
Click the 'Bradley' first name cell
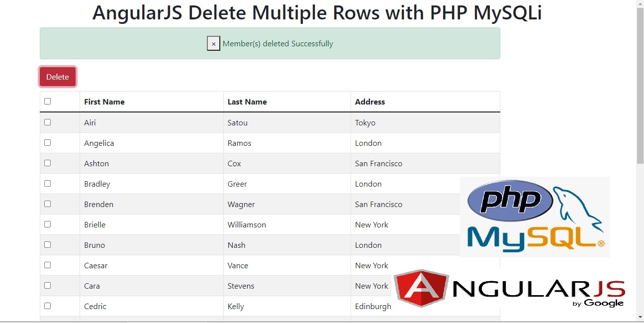point(152,184)
